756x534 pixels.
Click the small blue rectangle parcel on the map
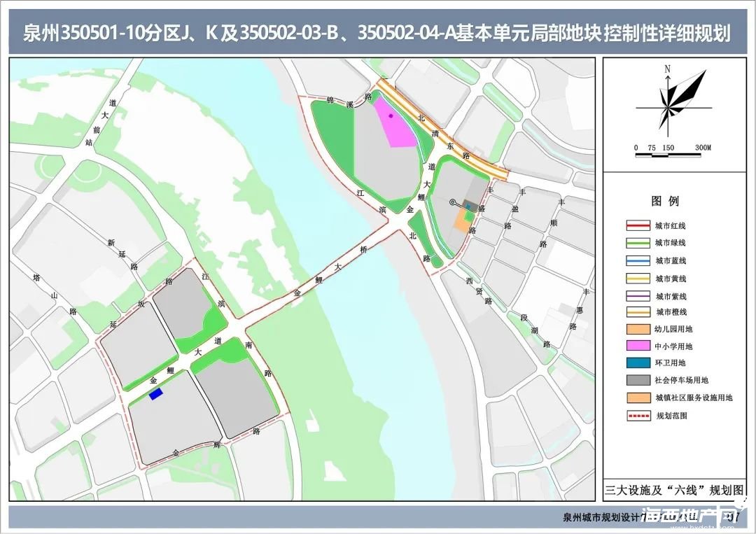pyautogui.click(x=155, y=395)
